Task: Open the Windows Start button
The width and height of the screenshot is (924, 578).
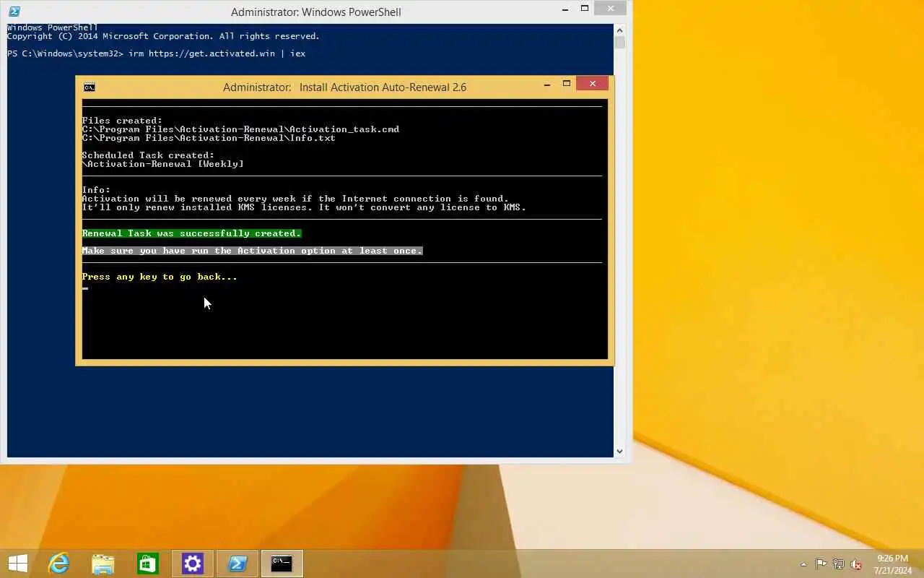Action: 17,564
